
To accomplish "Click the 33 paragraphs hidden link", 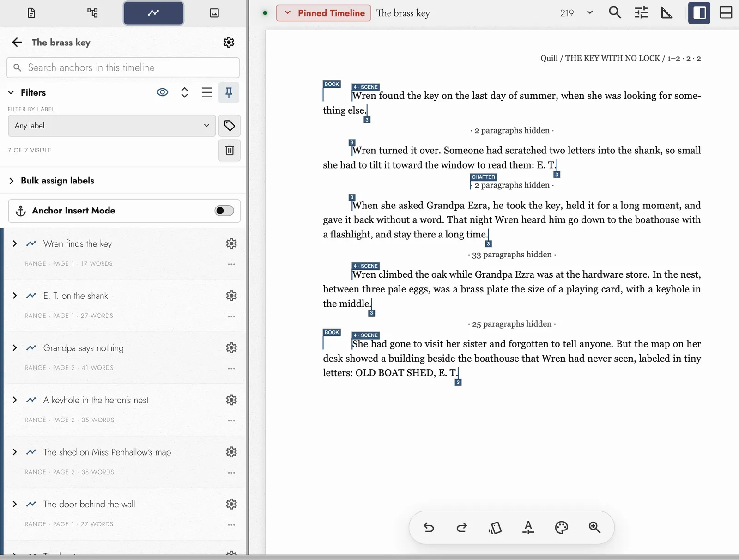I will tap(512, 255).
